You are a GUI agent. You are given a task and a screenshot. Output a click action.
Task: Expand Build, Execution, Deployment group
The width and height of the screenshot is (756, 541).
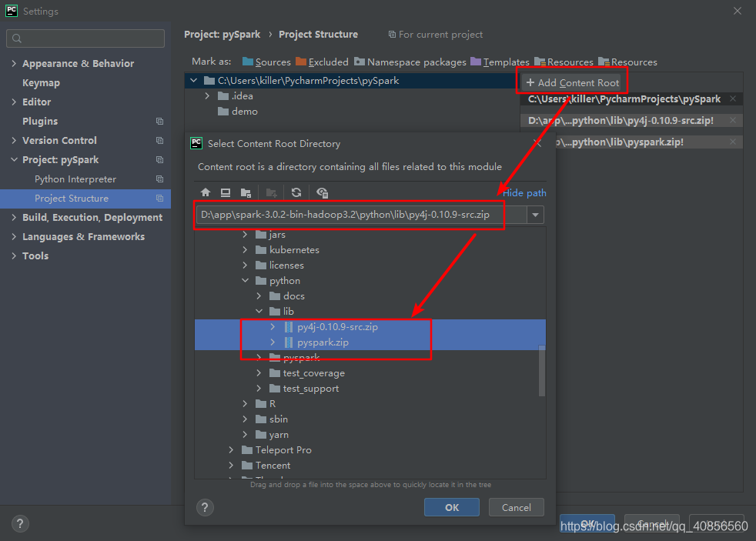[14, 217]
